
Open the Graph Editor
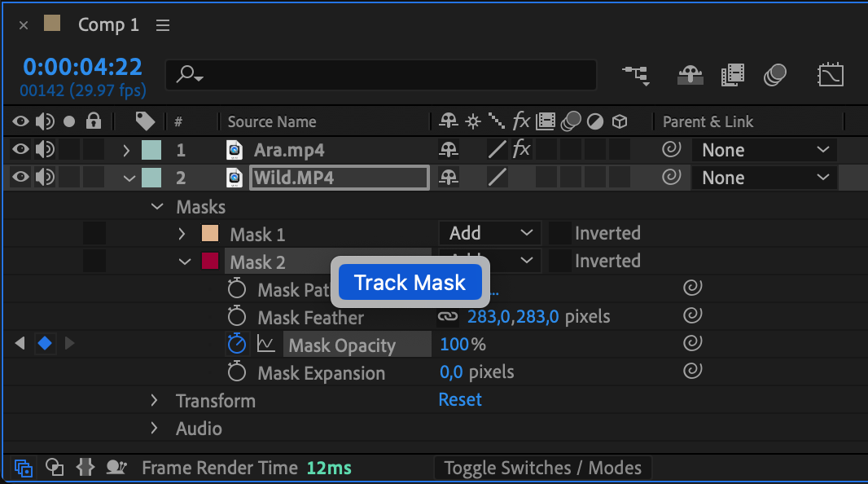[x=830, y=76]
